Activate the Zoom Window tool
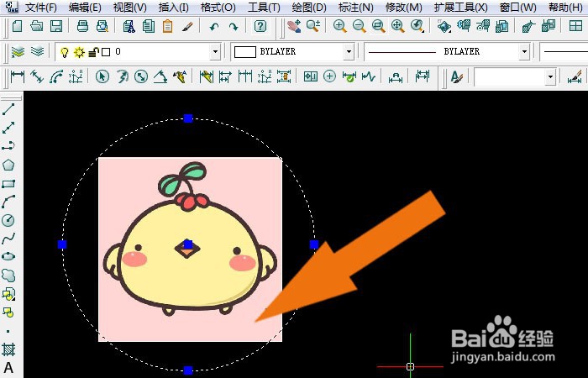Image resolution: width=588 pixels, height=378 pixels. coord(378,26)
